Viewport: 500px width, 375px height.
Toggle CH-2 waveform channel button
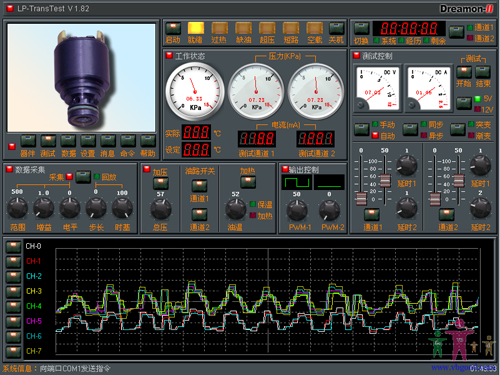(13, 277)
